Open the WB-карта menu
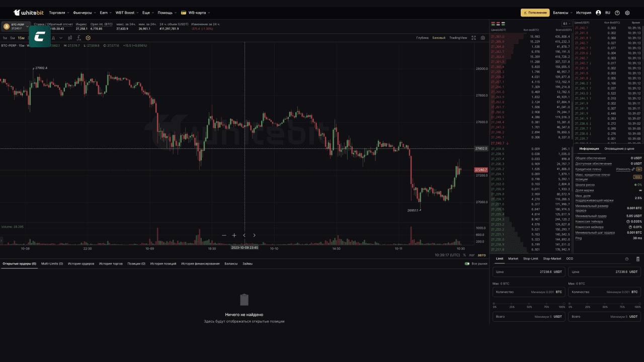This screenshot has height=362, width=644. 195,13
